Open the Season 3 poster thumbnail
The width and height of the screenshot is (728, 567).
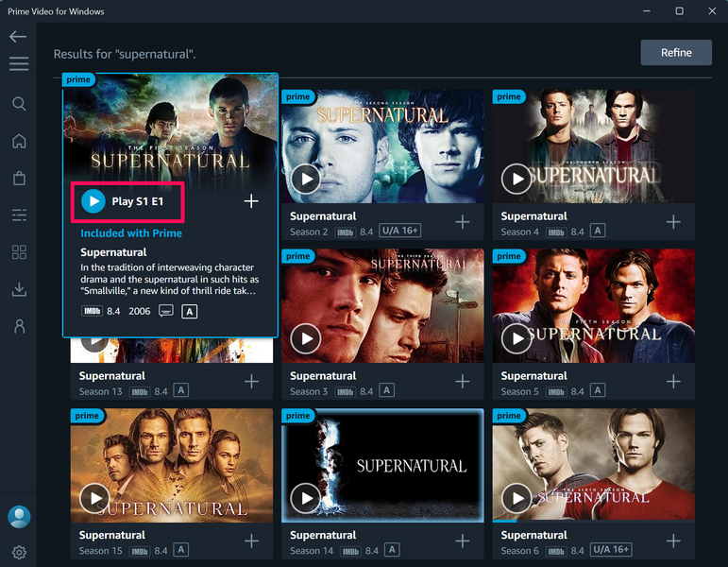click(x=382, y=305)
